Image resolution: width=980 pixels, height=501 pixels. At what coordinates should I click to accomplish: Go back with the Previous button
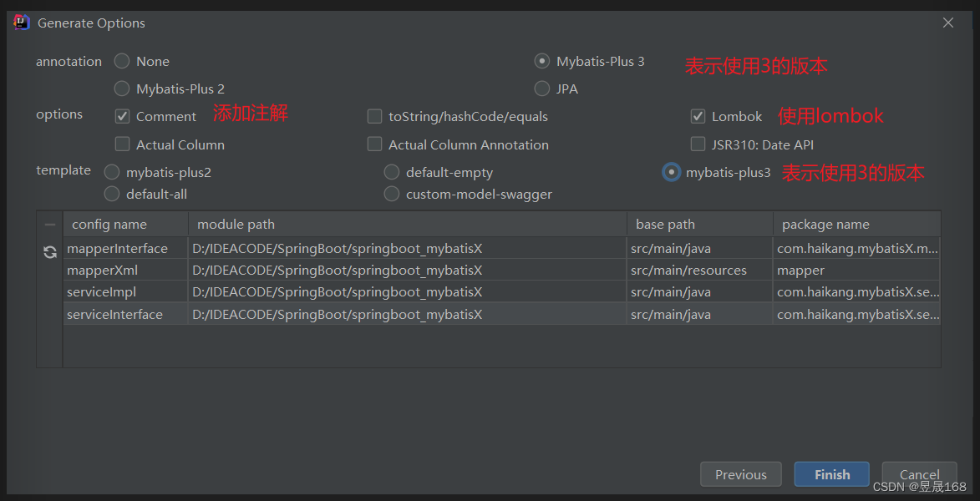tap(741, 475)
